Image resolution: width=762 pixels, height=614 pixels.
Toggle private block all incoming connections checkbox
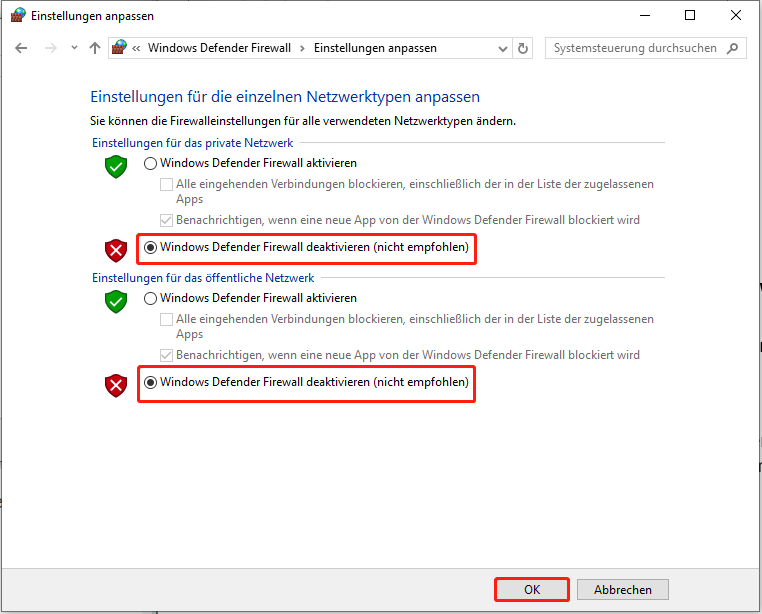166,184
